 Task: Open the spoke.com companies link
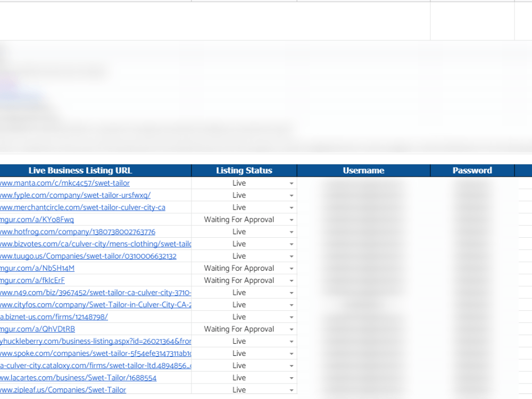pos(96,354)
